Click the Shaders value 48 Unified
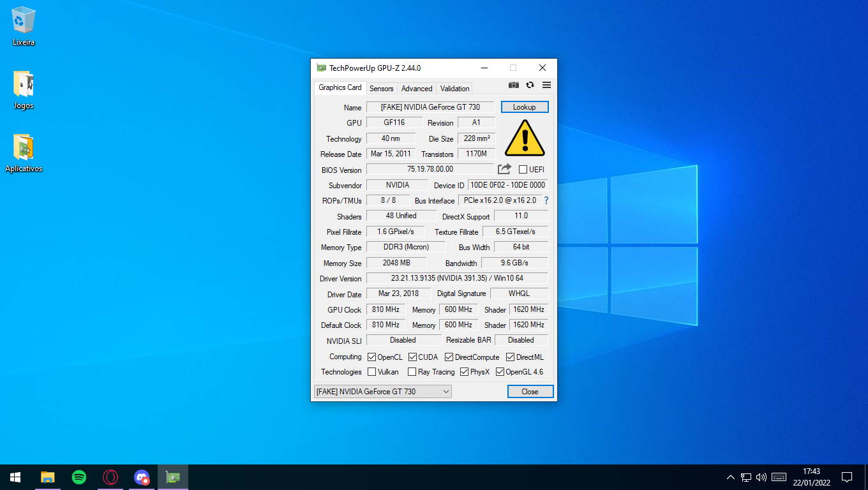Viewport: 868px width, 490px height. (401, 216)
